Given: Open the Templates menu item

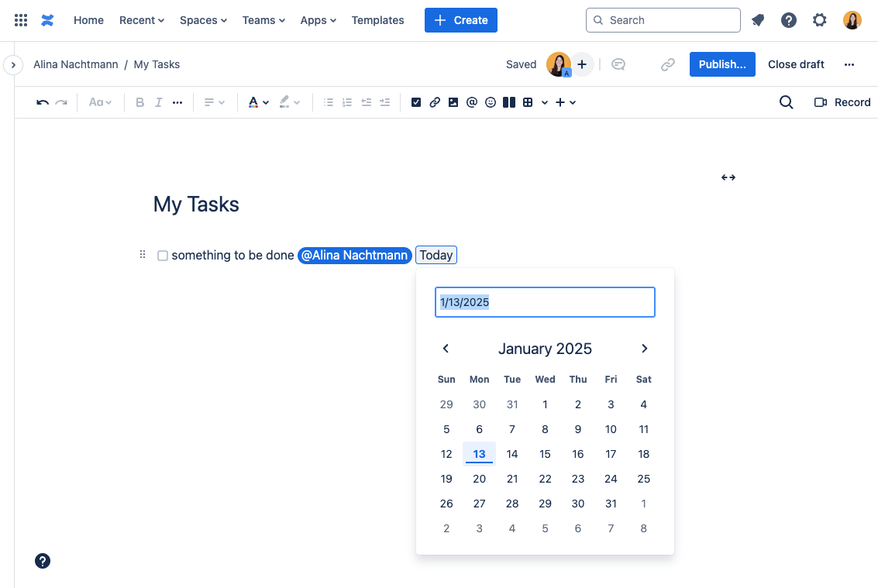Looking at the screenshot, I should [377, 20].
